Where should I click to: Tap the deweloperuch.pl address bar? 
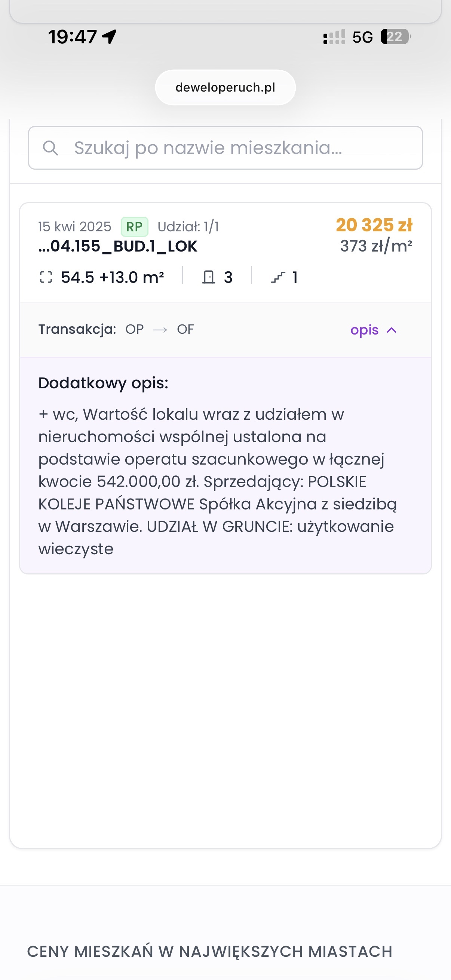click(x=225, y=87)
